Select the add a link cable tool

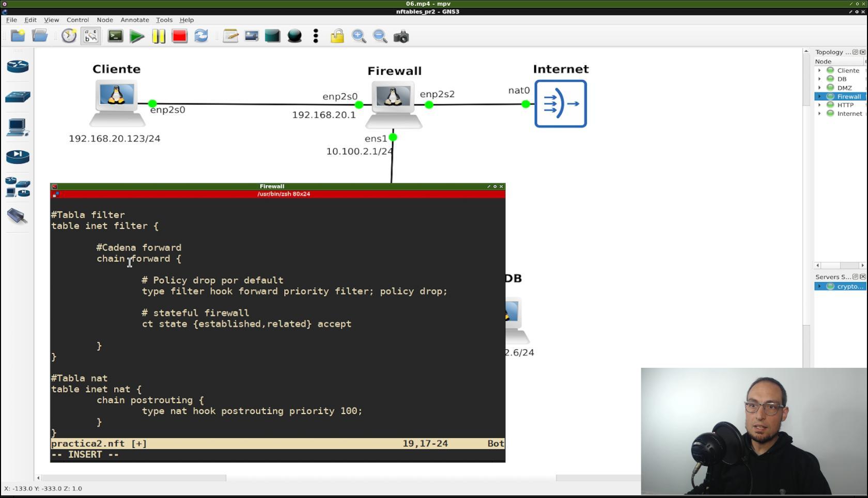pyautogui.click(x=18, y=216)
